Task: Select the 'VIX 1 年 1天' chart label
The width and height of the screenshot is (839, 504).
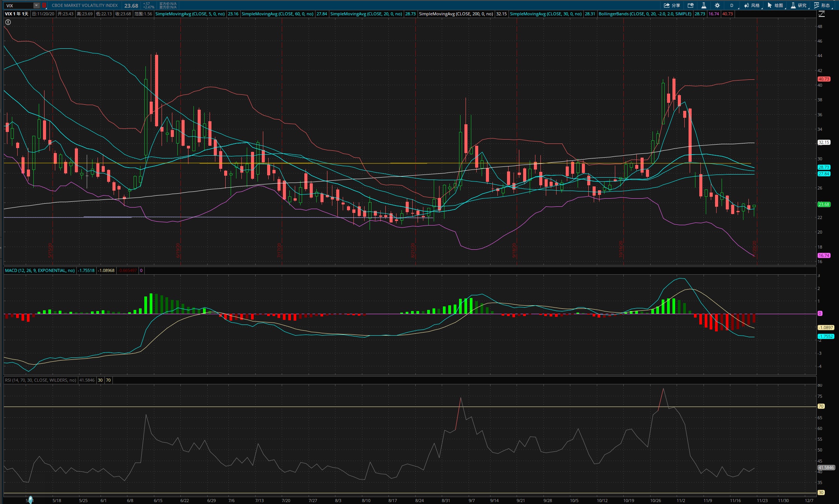Action: point(17,14)
